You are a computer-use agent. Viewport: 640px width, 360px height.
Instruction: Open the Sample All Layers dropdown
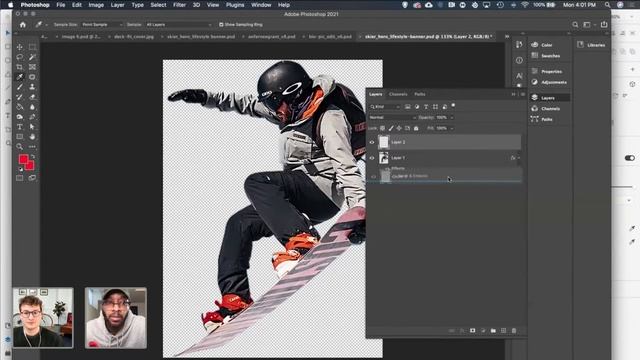click(x=179, y=24)
